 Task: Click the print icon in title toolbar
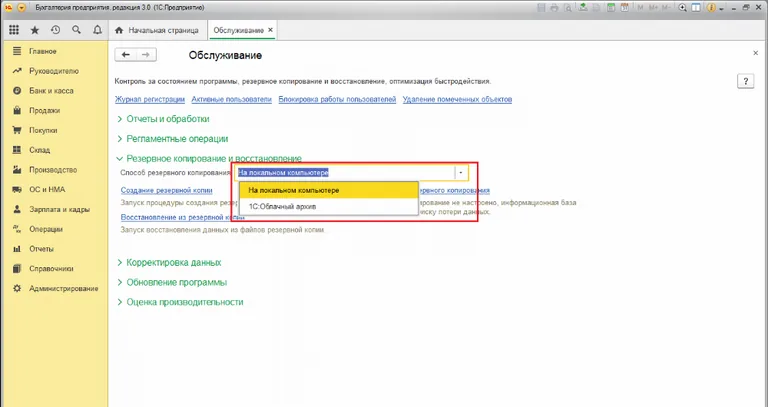[x=554, y=8]
